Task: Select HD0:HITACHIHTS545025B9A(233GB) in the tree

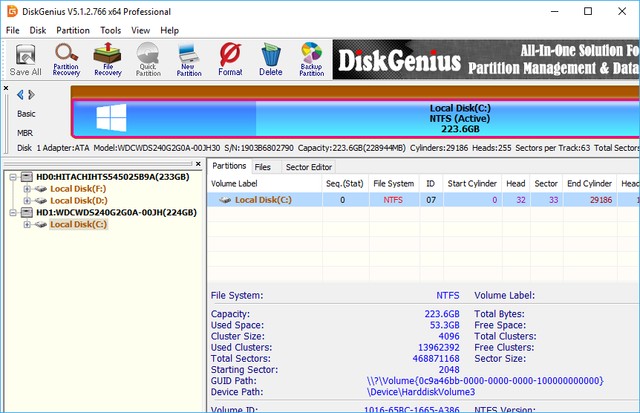Action: (x=113, y=177)
